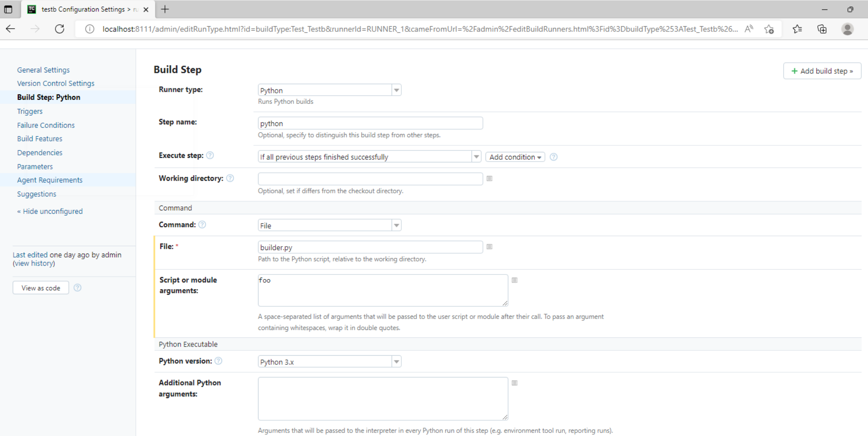868x436 pixels.
Task: Open parameter picker for Additional Python arguments
Action: click(515, 383)
